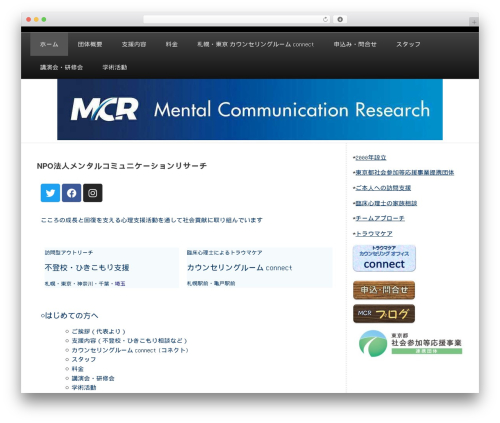Open the 学術活動 list link
The width and height of the screenshot is (500, 423).
84,387
